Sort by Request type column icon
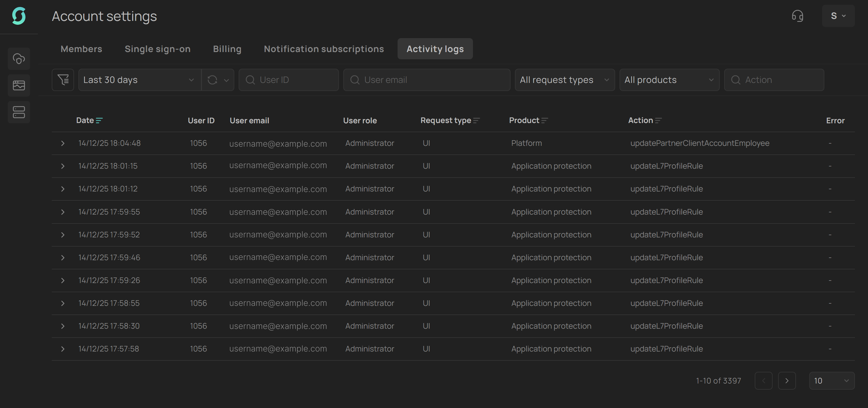The image size is (868, 408). coord(477,121)
